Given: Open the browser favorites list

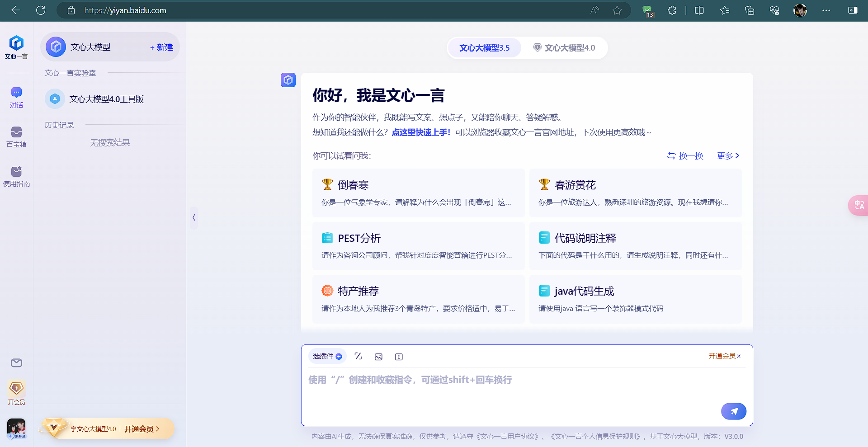Looking at the screenshot, I should coord(725,10).
